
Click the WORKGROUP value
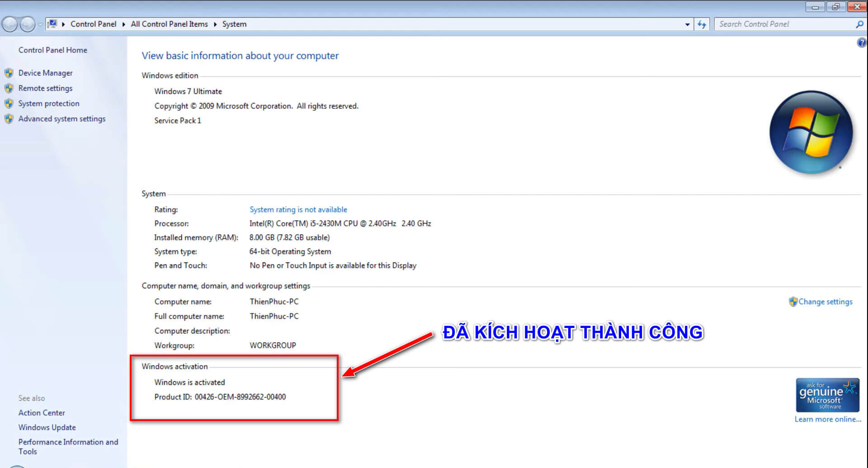273,346
